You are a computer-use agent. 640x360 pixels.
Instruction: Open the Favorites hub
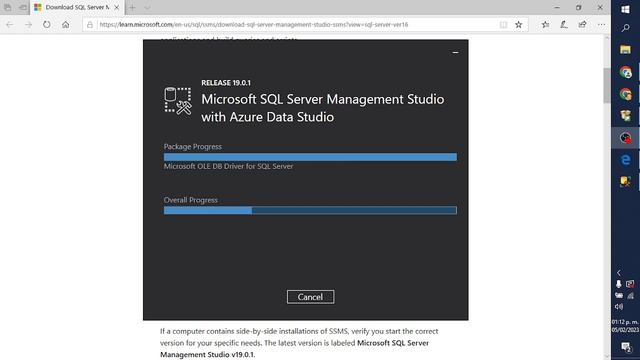545,25
